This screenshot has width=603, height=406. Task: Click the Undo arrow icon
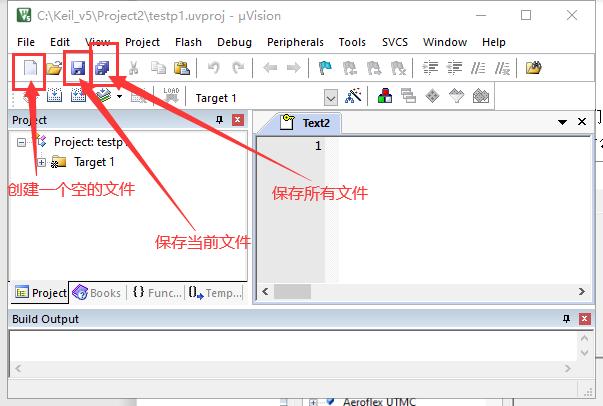click(213, 68)
